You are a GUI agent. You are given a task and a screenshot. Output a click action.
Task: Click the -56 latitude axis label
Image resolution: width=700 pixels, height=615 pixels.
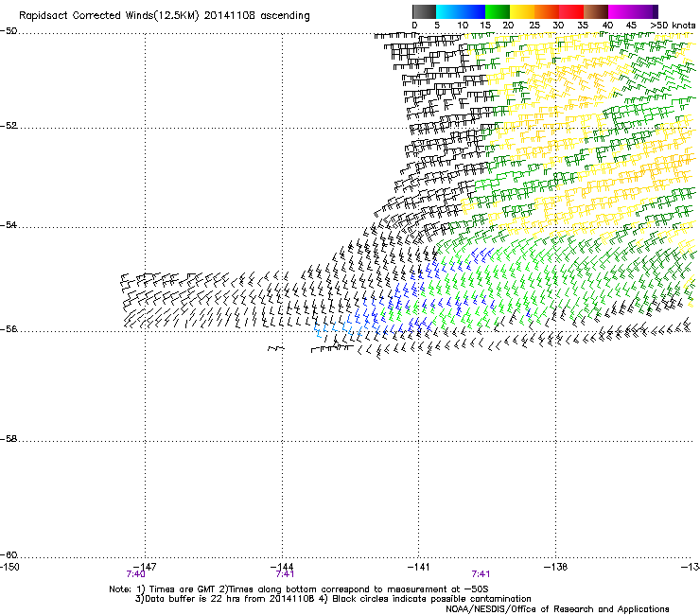pos(9,328)
